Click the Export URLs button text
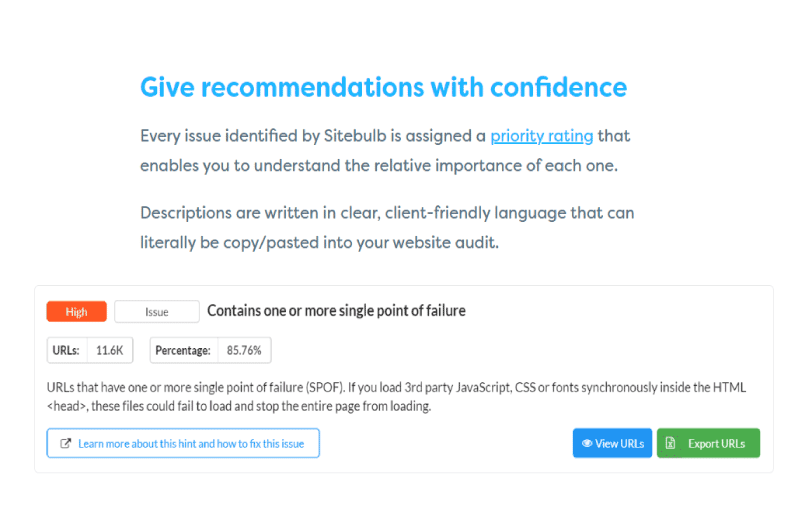The image size is (800, 530). click(x=716, y=444)
